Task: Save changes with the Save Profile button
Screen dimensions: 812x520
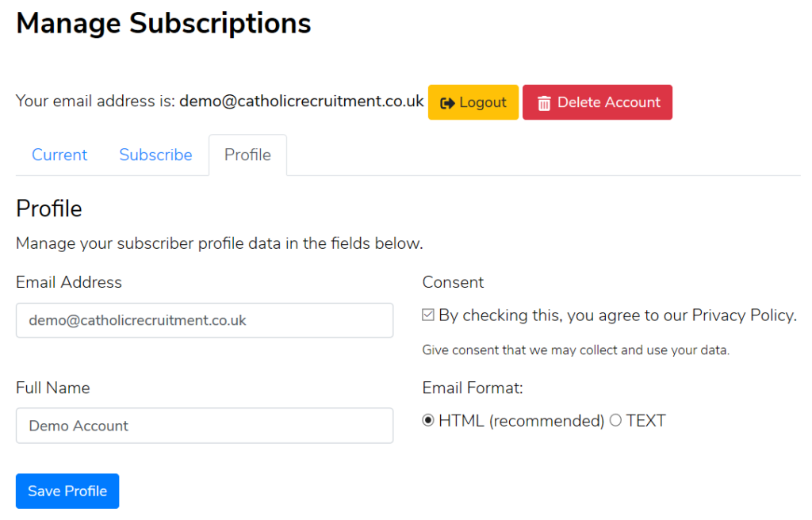Action: [x=67, y=491]
